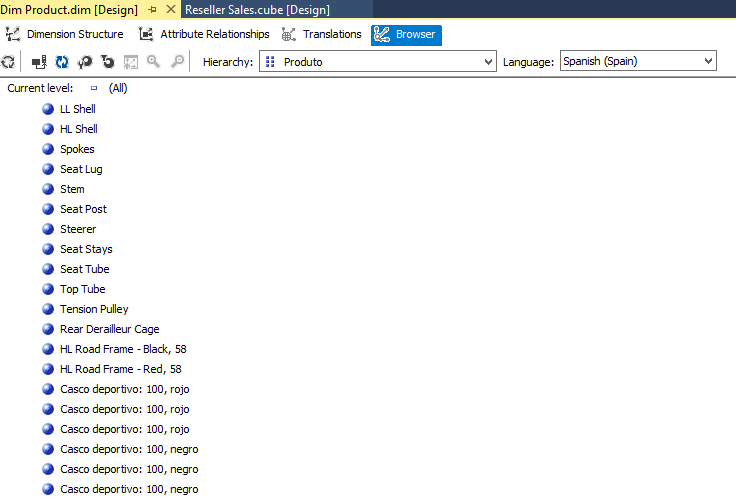Click the Current level label

40,88
